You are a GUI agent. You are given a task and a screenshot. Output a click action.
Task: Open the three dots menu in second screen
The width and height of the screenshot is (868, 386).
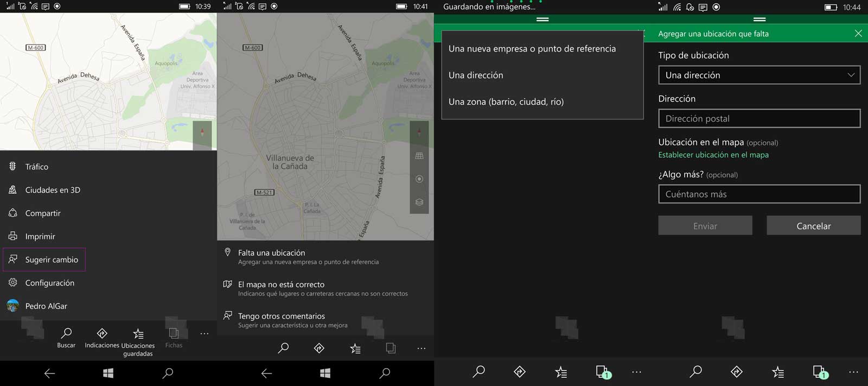(422, 348)
